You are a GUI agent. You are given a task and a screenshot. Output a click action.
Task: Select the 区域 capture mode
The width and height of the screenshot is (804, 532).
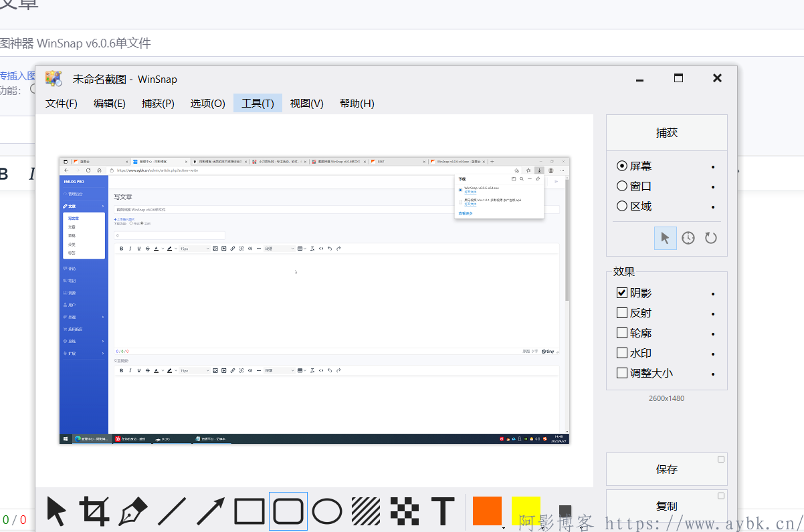tap(623, 206)
